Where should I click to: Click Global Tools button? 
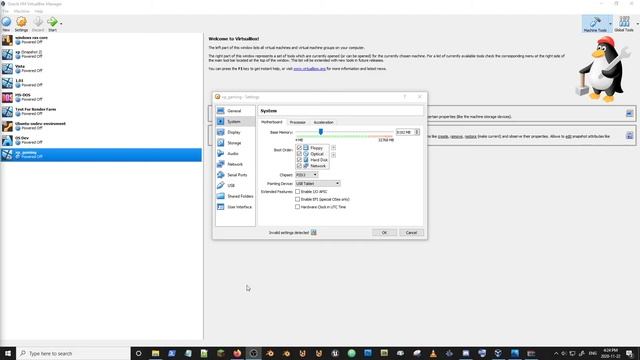(624, 24)
